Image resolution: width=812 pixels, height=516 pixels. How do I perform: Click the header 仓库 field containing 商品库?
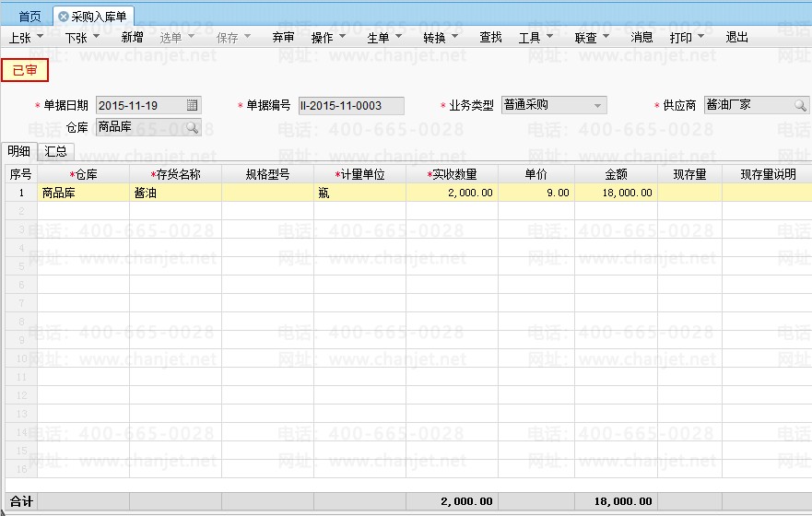[148, 127]
